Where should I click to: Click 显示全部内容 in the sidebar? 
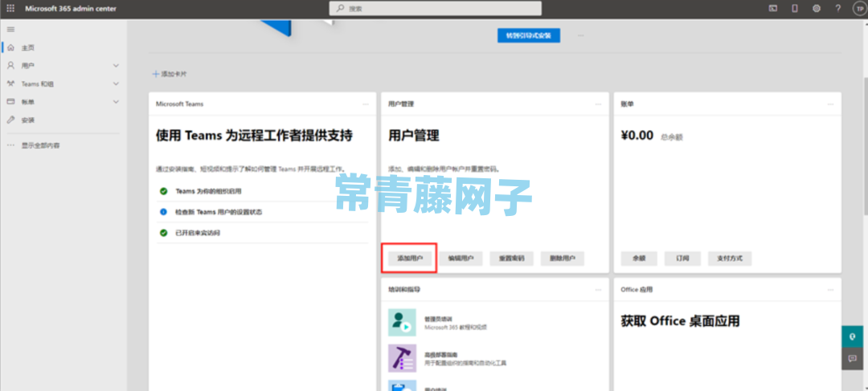(40, 145)
